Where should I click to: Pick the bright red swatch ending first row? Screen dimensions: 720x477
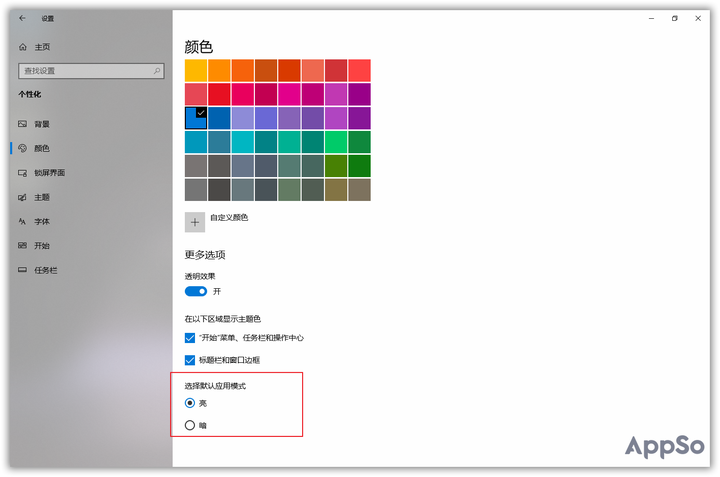coord(360,71)
